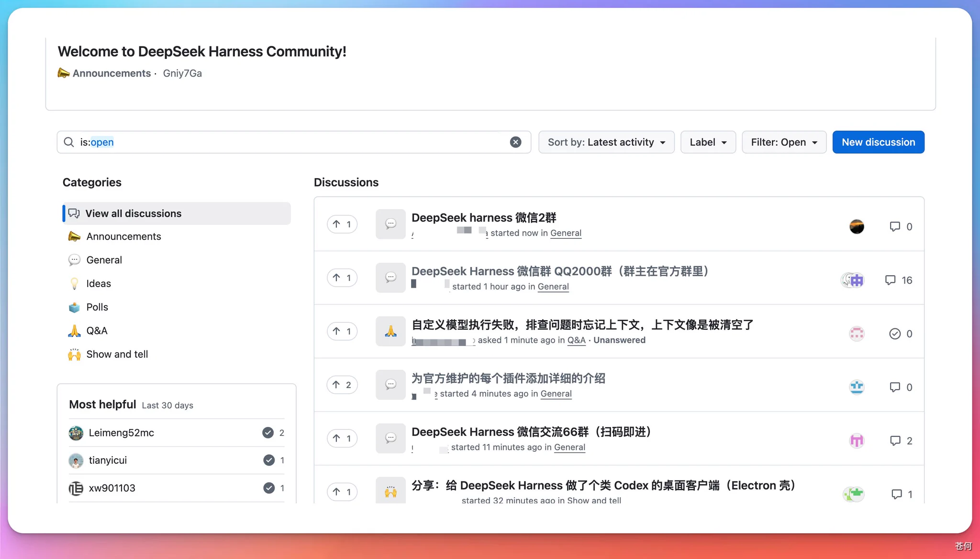Upvote the 微信交流66群 discussion
Screen dimensions: 980x559
point(342,438)
